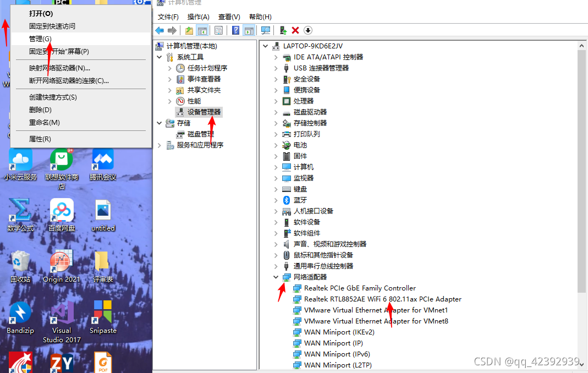Choose 打开(O) in context menu

[x=81, y=14]
